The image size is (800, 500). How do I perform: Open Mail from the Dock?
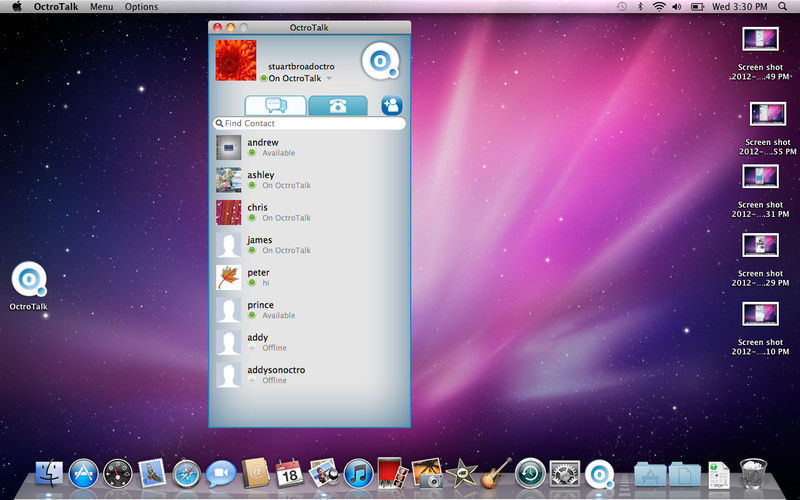(152, 473)
